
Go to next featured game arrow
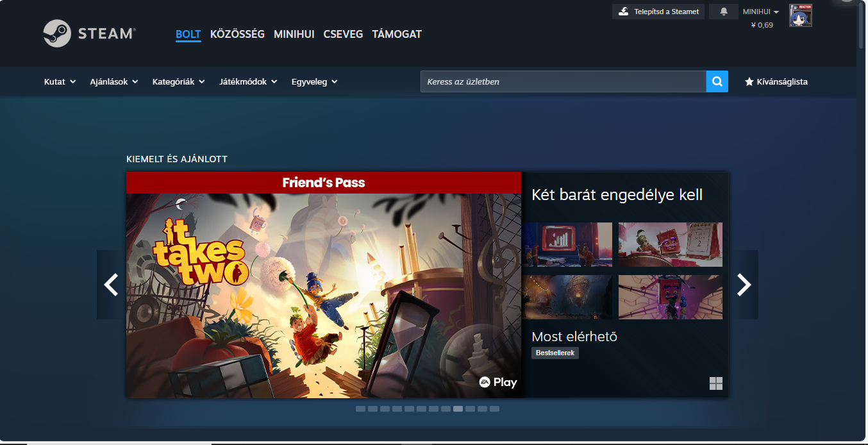pos(744,284)
